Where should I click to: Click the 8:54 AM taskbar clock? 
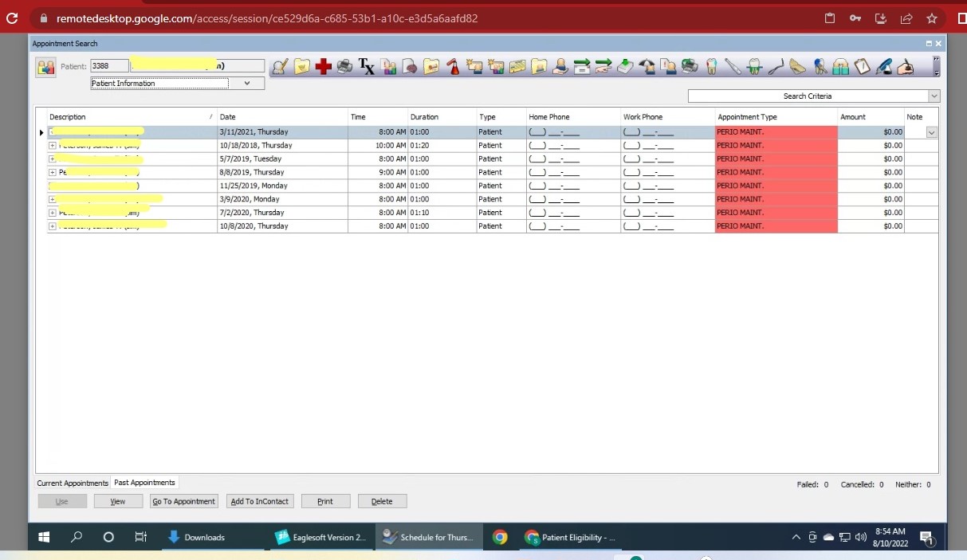tap(890, 531)
